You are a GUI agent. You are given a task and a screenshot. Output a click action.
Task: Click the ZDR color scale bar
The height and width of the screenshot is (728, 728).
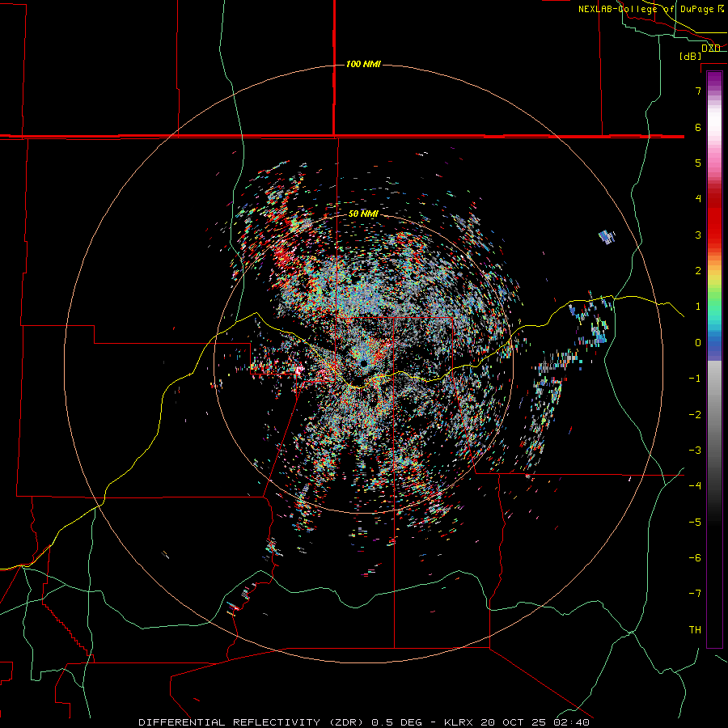(714, 360)
